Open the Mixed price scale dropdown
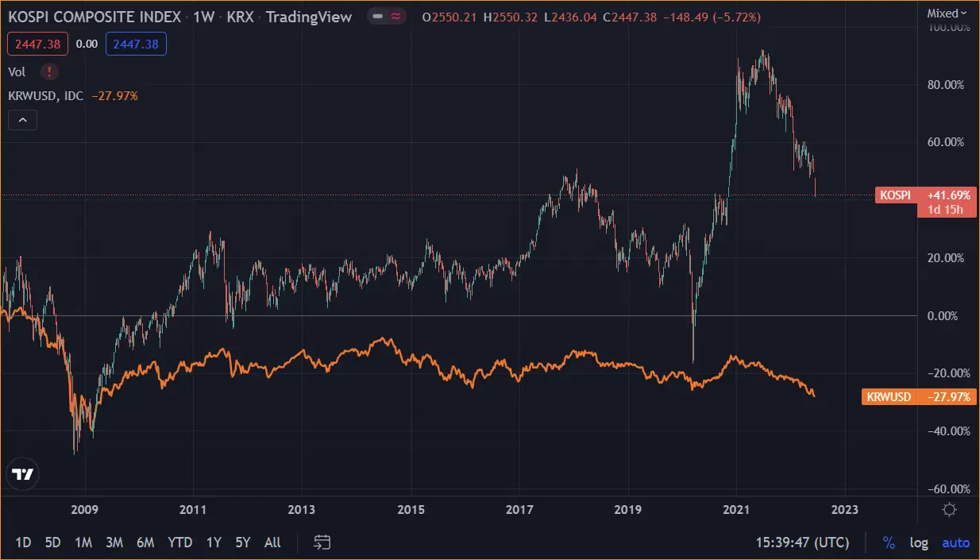Image resolution: width=980 pixels, height=560 pixels. (x=947, y=13)
